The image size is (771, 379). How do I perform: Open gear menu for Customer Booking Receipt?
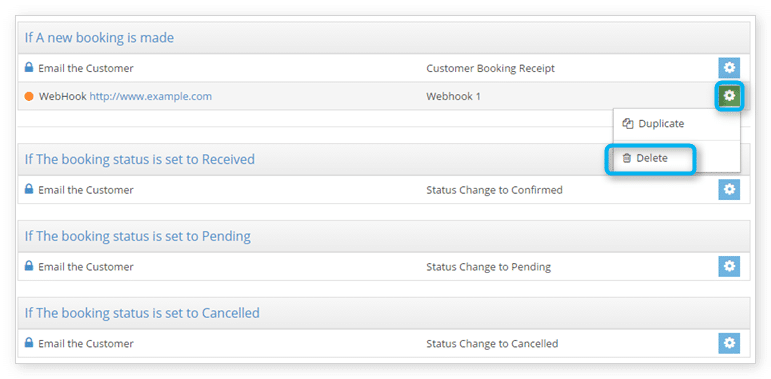tap(729, 68)
